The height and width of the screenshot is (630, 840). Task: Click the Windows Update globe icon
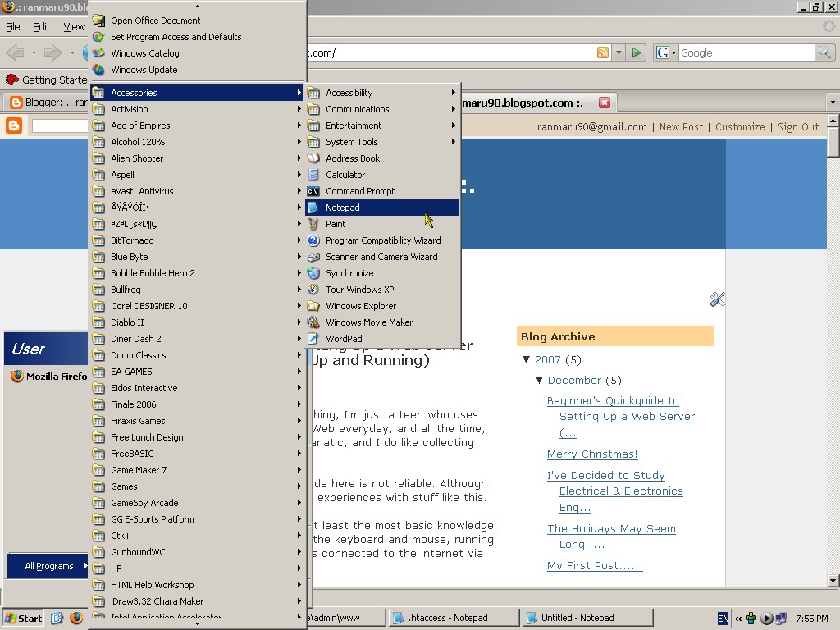coord(98,70)
